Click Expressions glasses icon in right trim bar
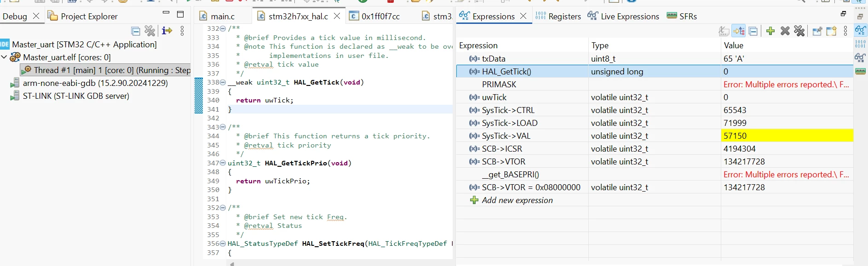This screenshot has height=266, width=868. (860, 30)
